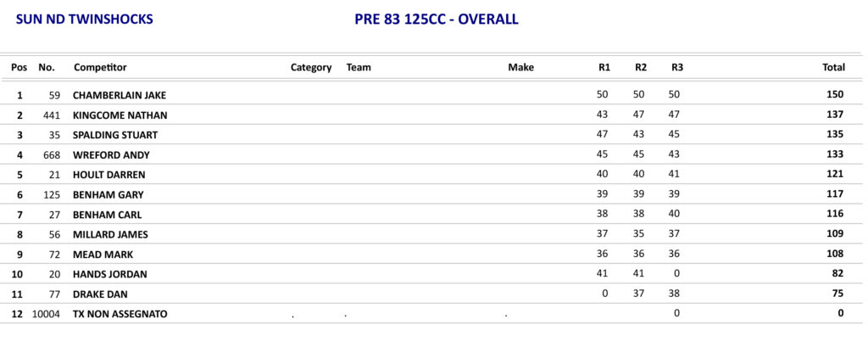Click competitor name MILLARD JAMES

108,234
